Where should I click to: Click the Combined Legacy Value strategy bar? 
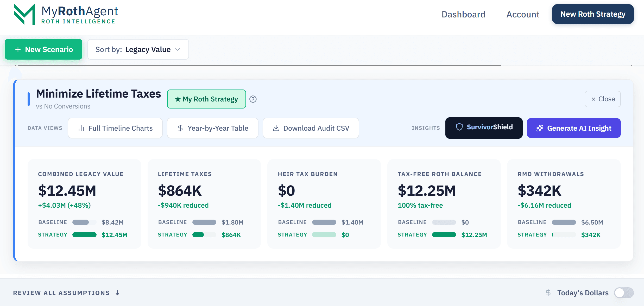coord(84,235)
